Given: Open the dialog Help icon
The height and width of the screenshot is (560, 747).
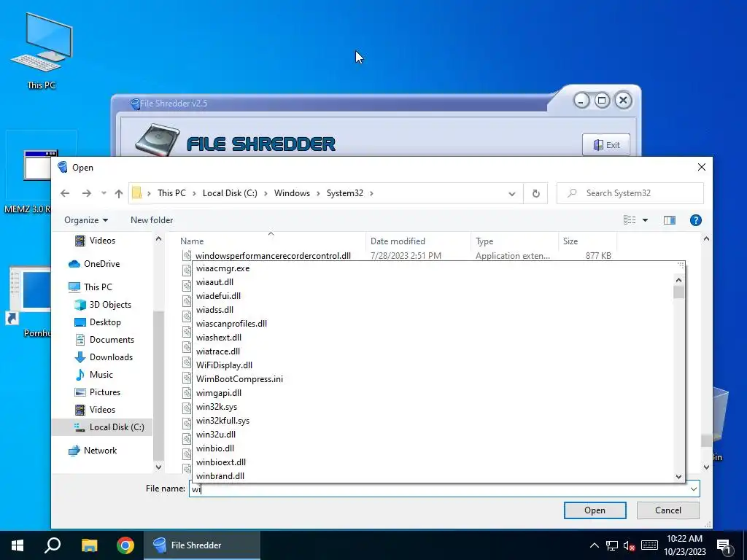Looking at the screenshot, I should [x=695, y=220].
